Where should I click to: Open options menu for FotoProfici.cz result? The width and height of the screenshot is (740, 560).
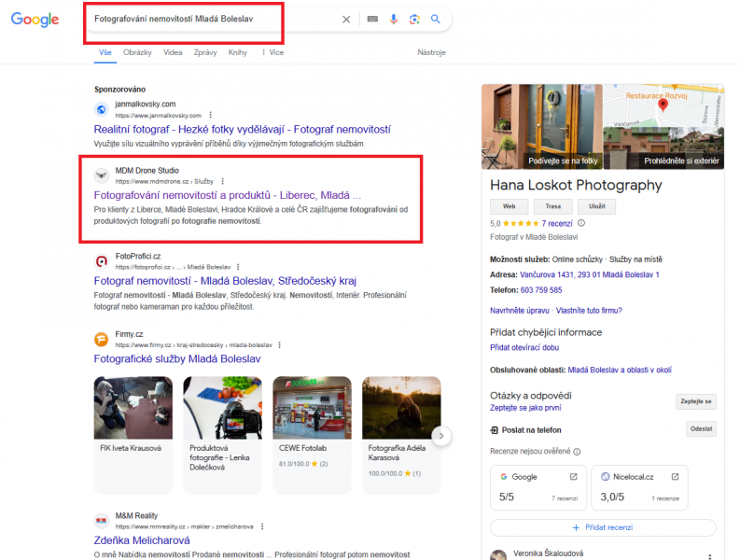point(238,267)
